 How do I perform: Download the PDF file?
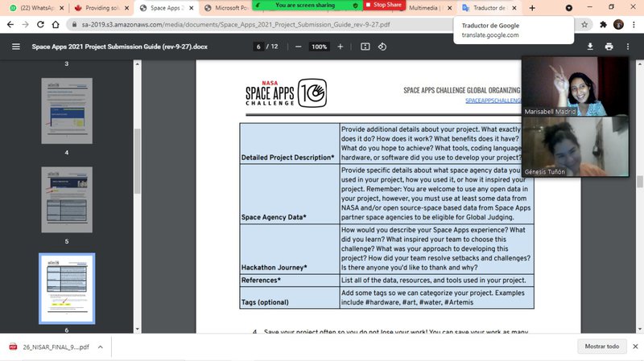589,47
